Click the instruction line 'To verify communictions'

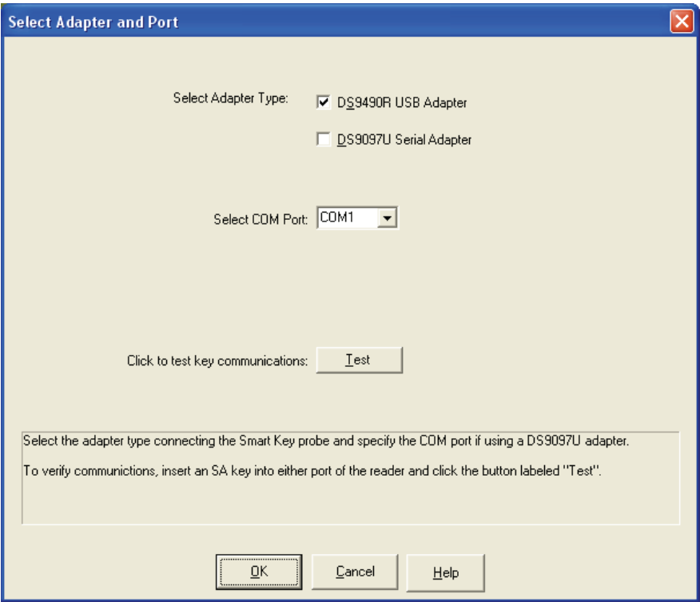(312, 471)
